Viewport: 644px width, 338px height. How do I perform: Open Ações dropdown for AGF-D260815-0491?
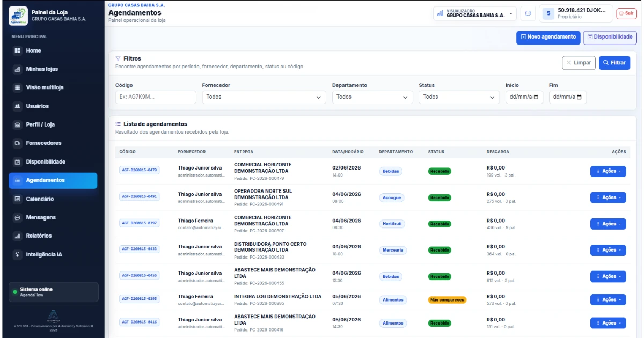point(608,197)
